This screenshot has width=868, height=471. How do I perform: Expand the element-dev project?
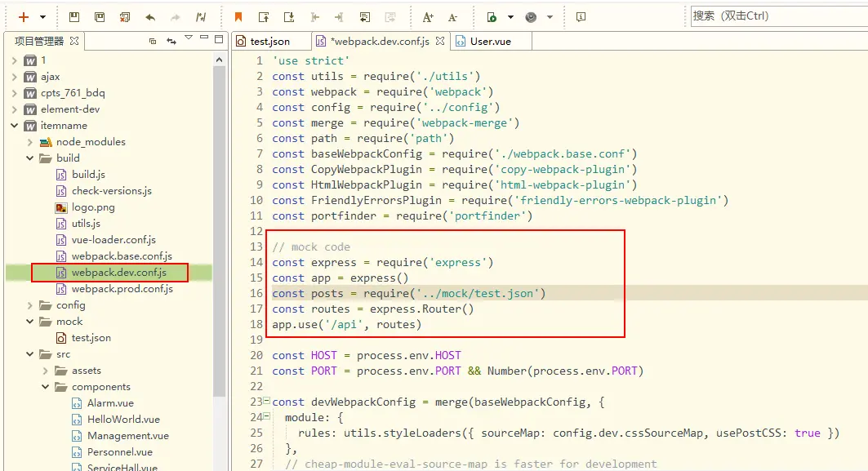[15, 109]
